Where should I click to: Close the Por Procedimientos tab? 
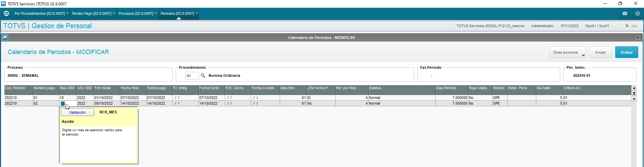67,13
